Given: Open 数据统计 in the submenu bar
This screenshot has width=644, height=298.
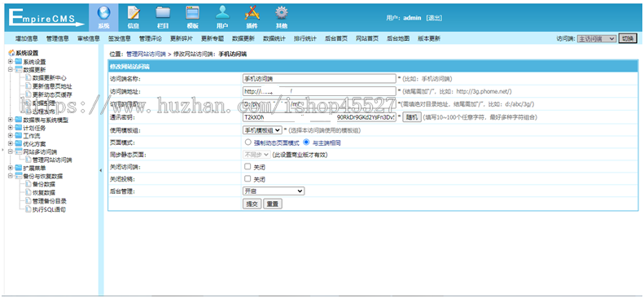Looking at the screenshot, I should pos(274,38).
